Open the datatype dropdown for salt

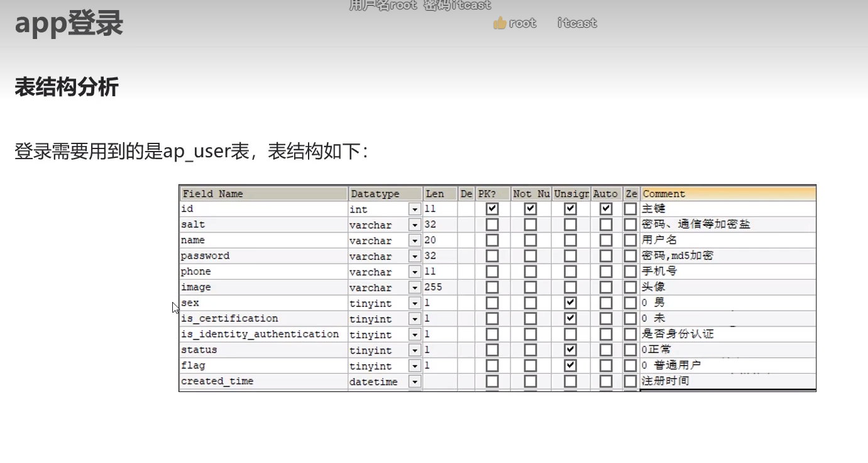(415, 225)
